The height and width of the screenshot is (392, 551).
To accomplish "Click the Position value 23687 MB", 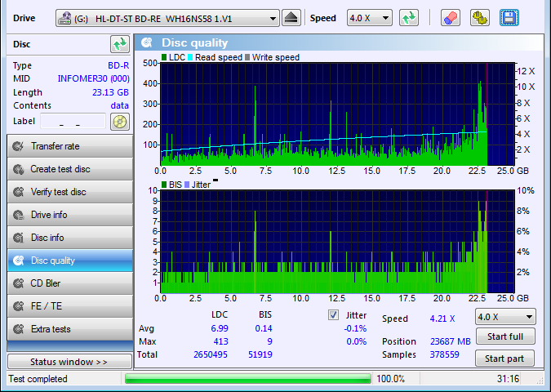I will (x=451, y=341).
